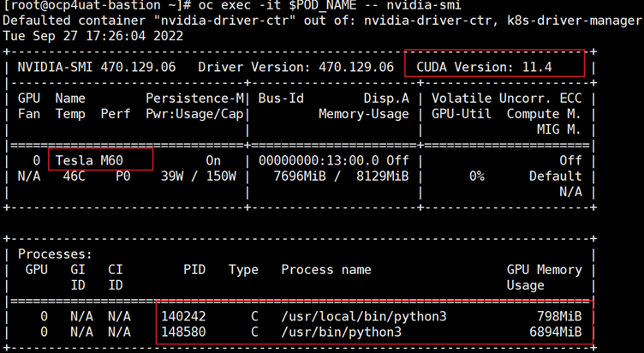Click the Compute mode value 'Default'
Image resolution: width=644 pixels, height=353 pixels.
point(555,176)
